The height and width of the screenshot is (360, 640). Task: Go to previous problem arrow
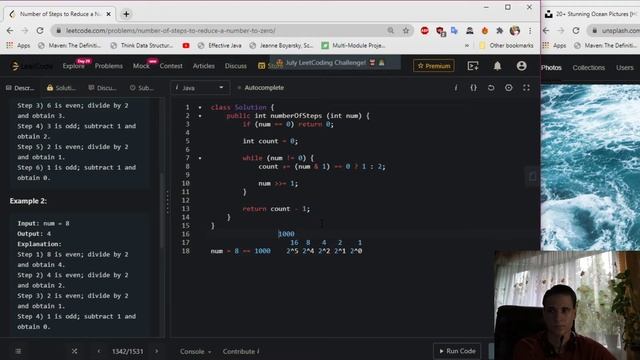pos(99,351)
